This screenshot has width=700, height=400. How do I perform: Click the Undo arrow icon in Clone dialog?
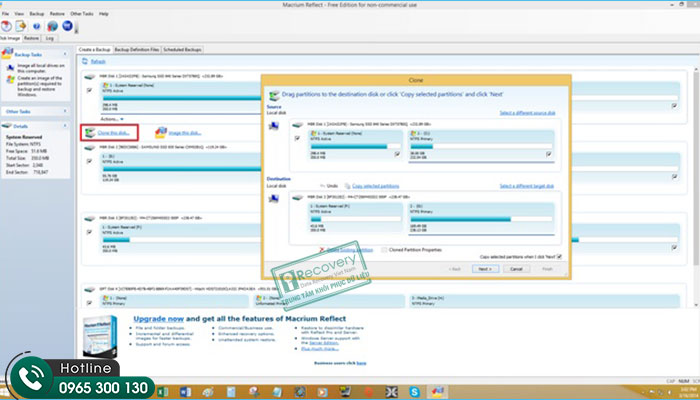(323, 186)
